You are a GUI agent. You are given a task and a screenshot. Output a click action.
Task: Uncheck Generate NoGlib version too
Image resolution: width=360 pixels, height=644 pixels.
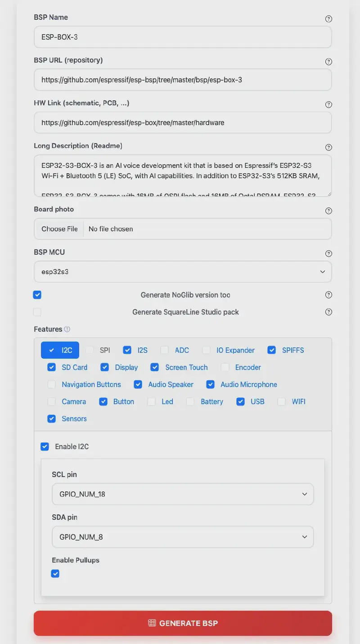tap(37, 295)
